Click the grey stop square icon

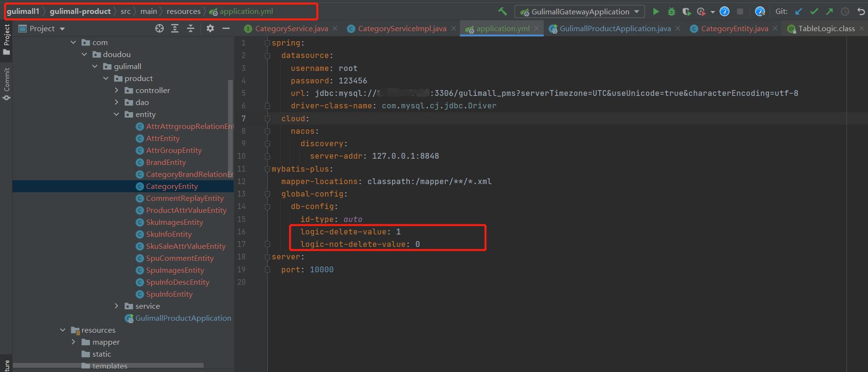point(740,12)
